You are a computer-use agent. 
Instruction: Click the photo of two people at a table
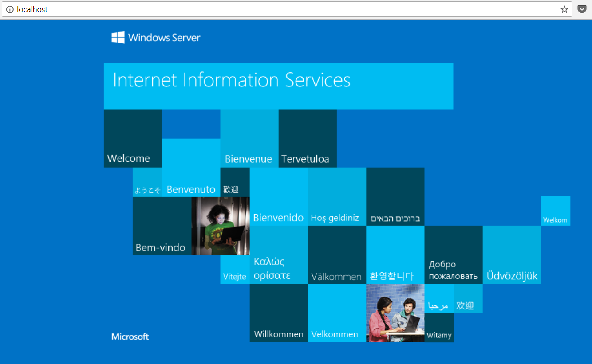(395, 313)
